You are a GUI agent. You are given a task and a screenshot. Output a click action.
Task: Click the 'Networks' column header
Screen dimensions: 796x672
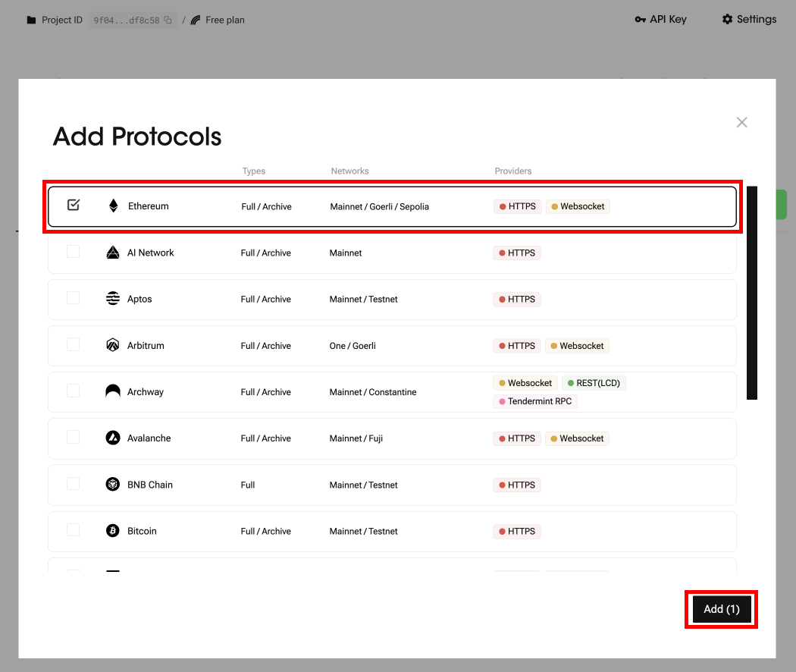pos(349,171)
